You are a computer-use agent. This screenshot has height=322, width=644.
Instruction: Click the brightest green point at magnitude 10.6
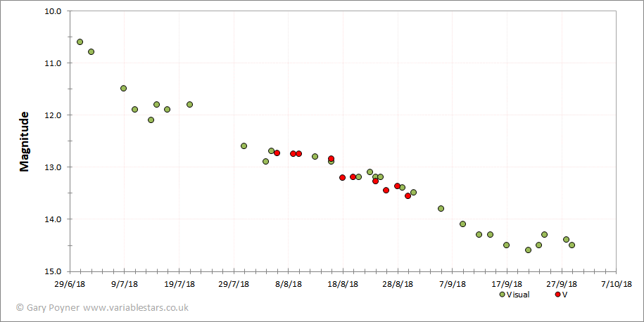click(x=80, y=42)
